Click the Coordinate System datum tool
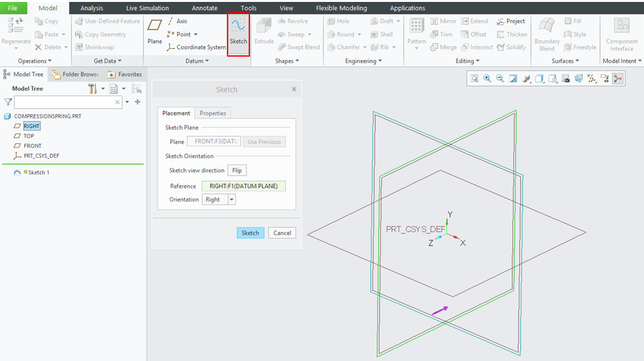644x361 pixels. point(197,47)
